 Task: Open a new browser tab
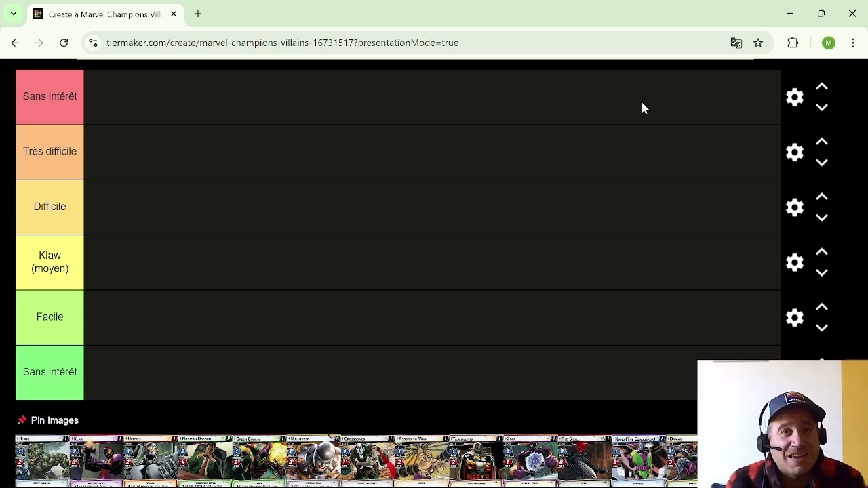pyautogui.click(x=198, y=14)
